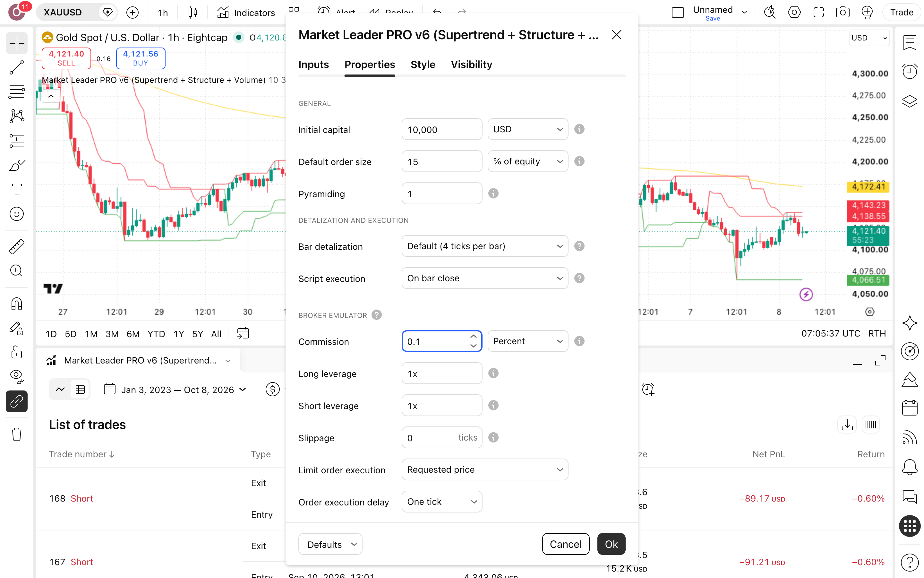
Task: Click the Trade button in top bar
Action: [x=902, y=13]
